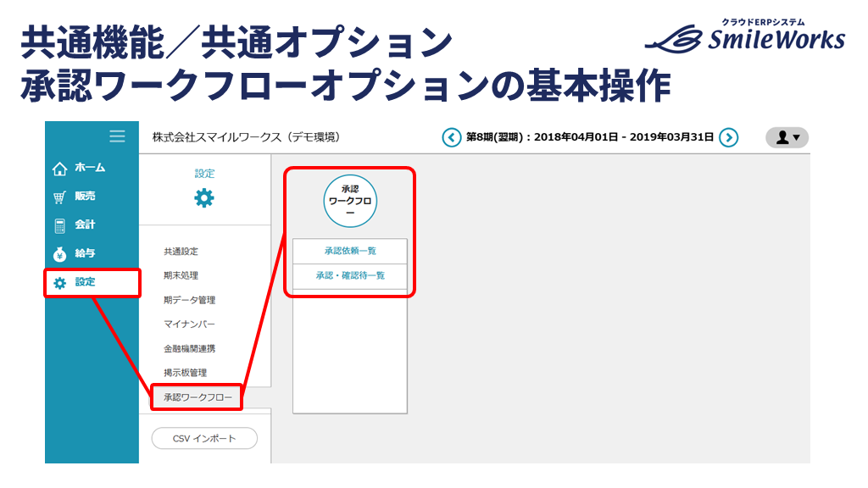Open 共通設定 settings item
This screenshot has width=868, height=488.
(181, 251)
